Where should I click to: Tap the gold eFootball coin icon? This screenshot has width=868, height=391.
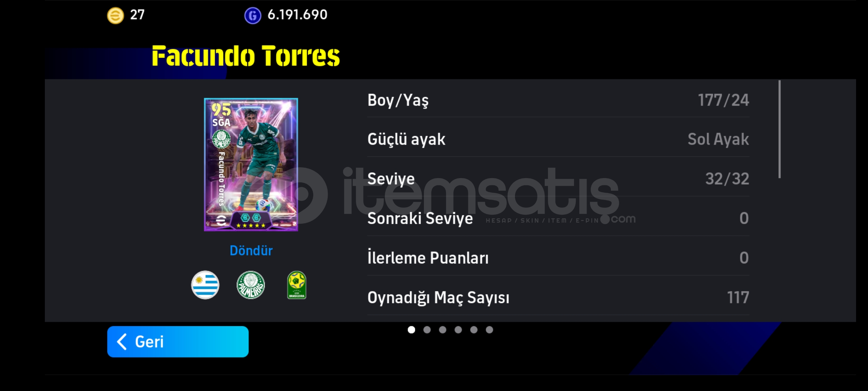click(x=115, y=16)
